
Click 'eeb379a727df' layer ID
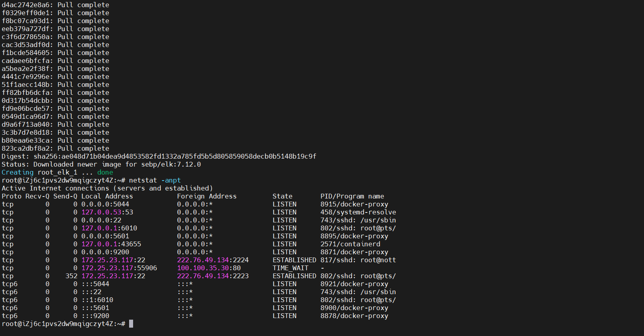[x=26, y=29]
